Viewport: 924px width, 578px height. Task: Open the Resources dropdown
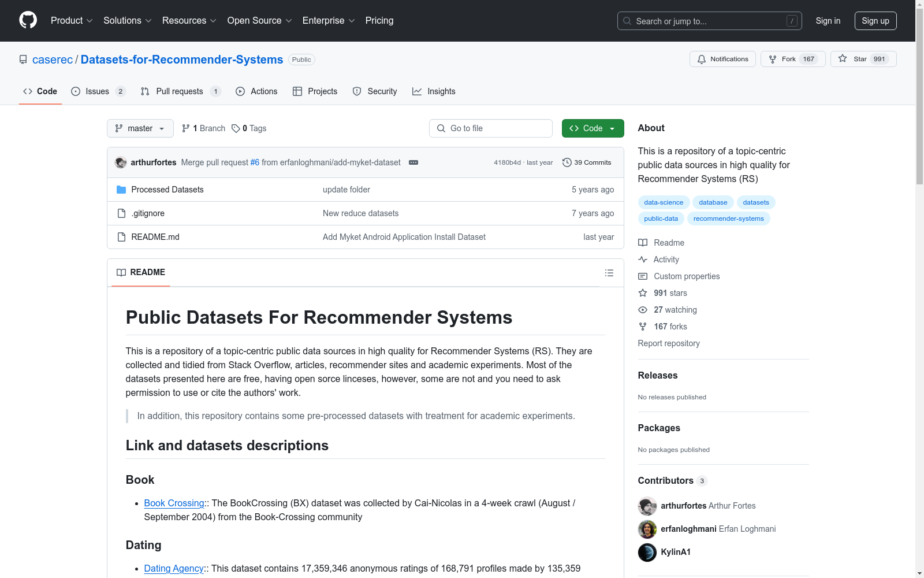click(189, 21)
